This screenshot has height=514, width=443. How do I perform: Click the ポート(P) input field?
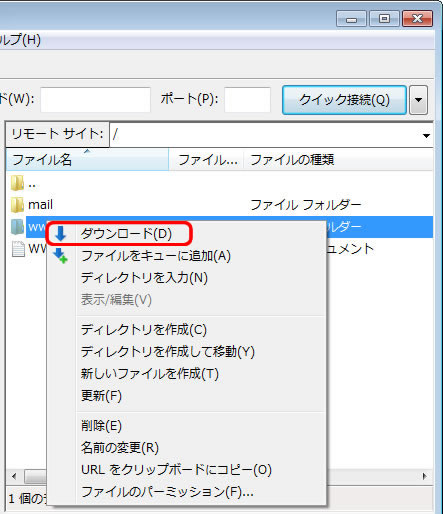tap(247, 100)
